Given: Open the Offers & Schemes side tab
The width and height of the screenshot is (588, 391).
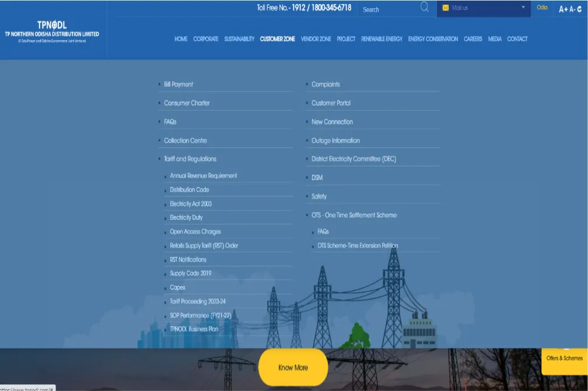Looking at the screenshot, I should pos(564,358).
